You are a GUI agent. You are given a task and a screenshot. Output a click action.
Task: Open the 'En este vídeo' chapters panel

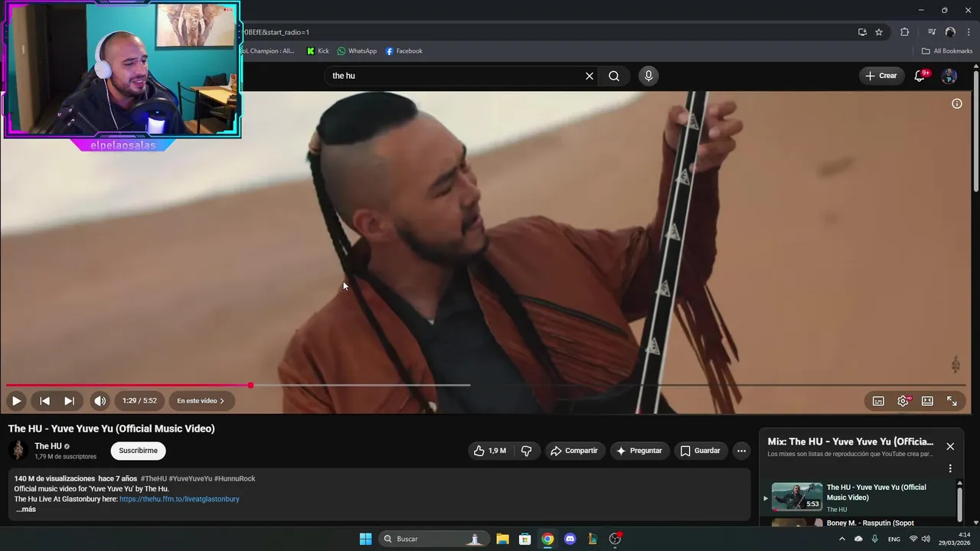[x=201, y=401]
